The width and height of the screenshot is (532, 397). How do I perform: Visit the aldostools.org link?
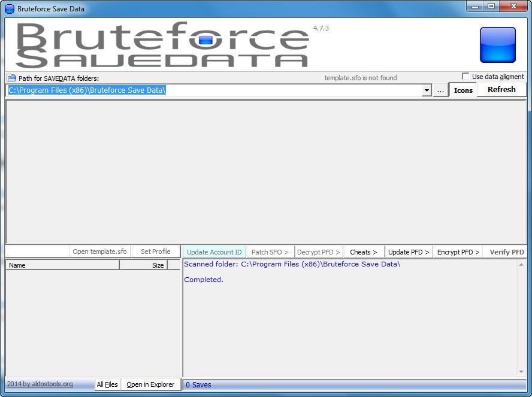point(40,384)
